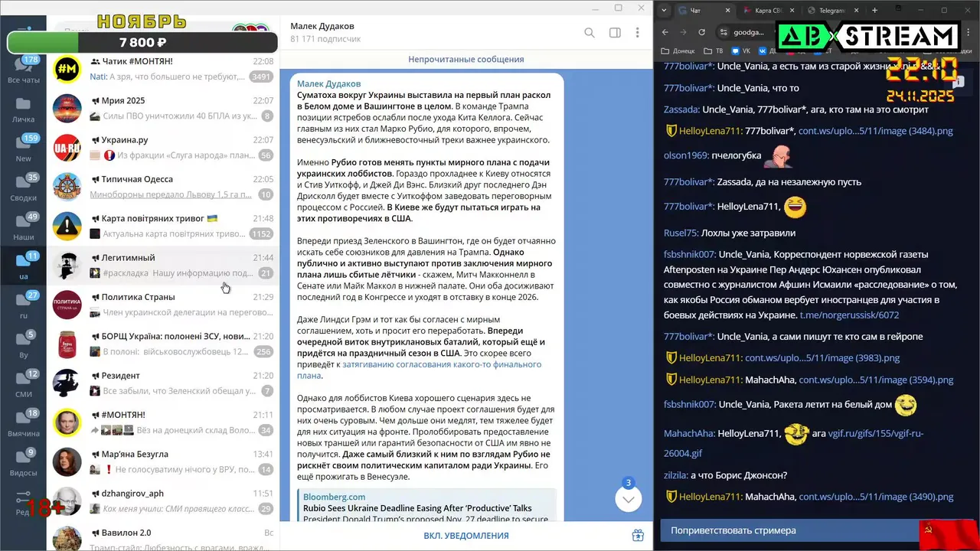Switch to the 'New' chat folder
The image size is (980, 551).
click(x=23, y=148)
